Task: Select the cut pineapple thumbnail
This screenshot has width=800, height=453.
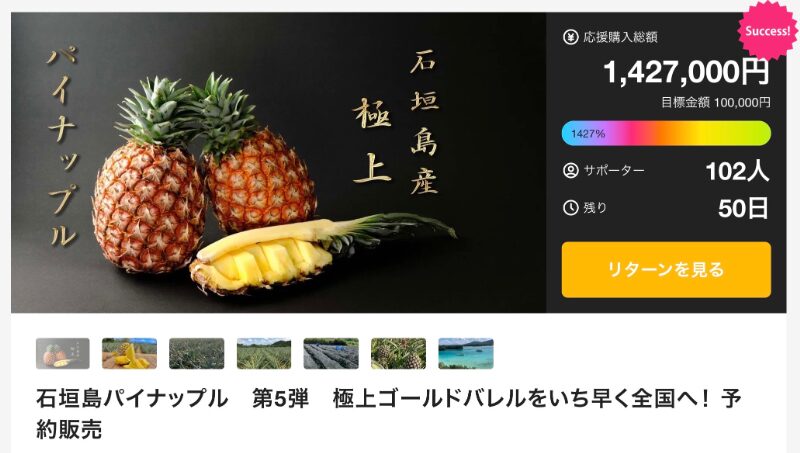Action: (130, 354)
